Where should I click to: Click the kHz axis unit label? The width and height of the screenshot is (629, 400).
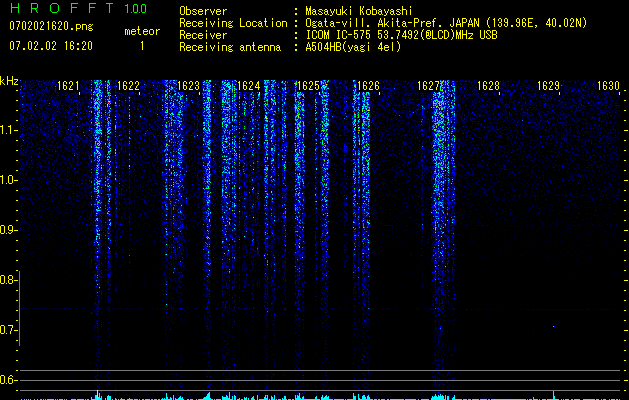[x=9, y=81]
